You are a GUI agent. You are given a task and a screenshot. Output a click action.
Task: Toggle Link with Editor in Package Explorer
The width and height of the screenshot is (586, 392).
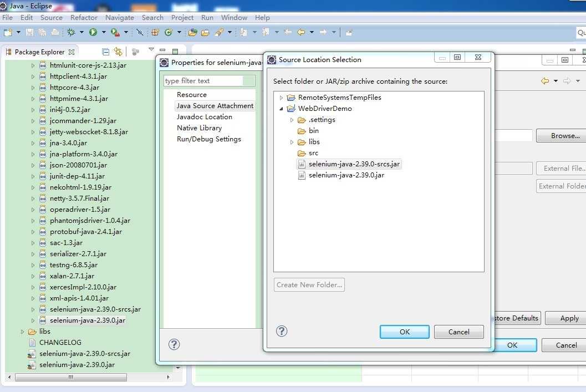(118, 52)
